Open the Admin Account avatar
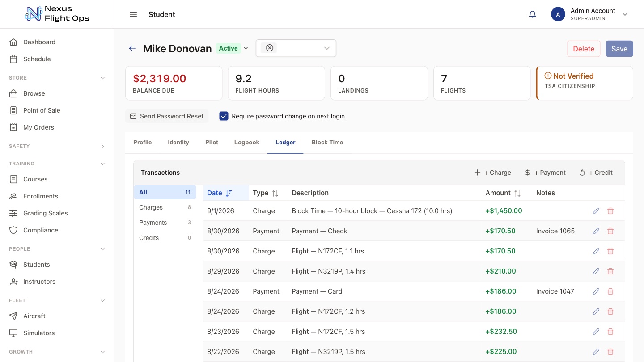 (x=558, y=14)
